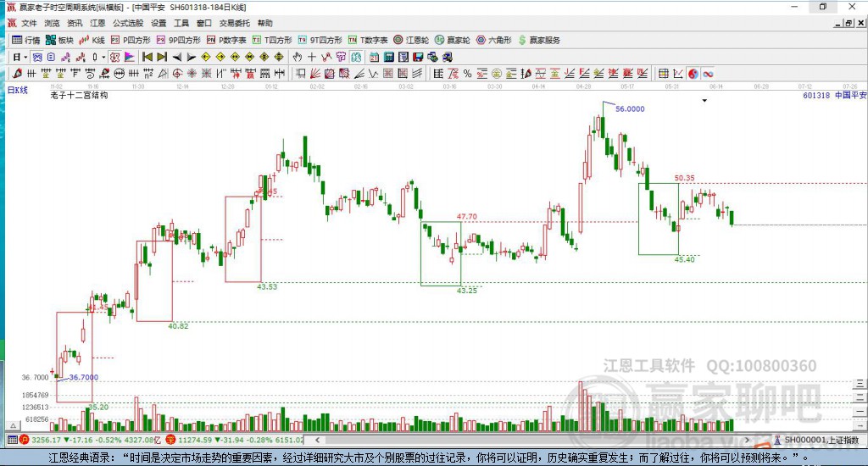
Task: Click the 43.25 price level label
Action: [x=467, y=290]
